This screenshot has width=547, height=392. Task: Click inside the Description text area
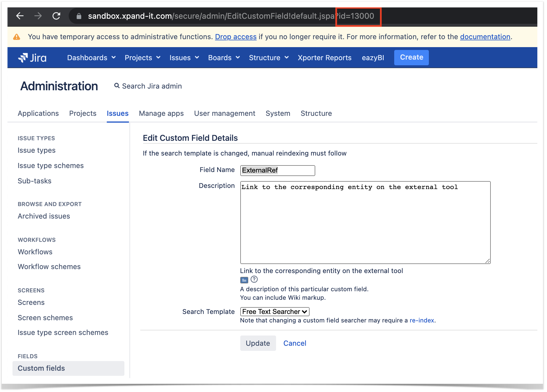(x=365, y=223)
